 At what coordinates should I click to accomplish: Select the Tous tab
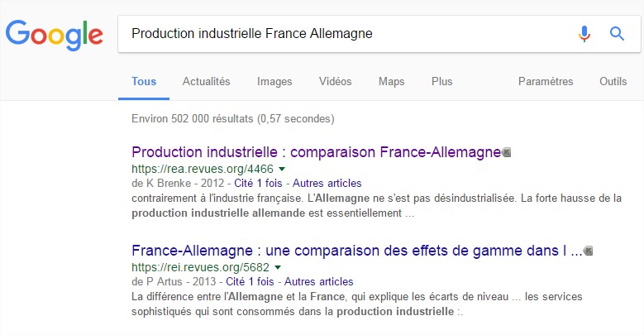(x=144, y=81)
